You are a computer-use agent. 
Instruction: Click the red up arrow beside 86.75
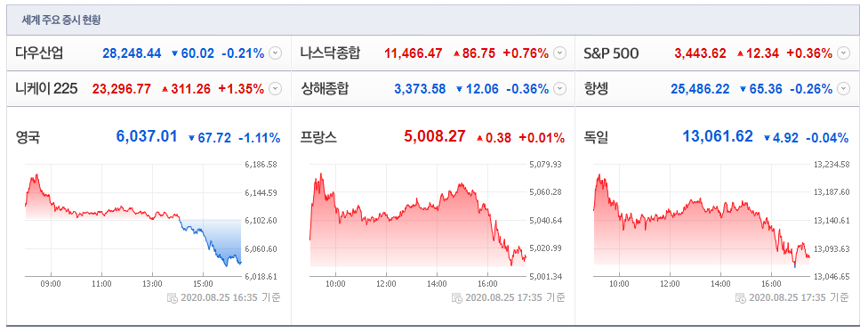pyautogui.click(x=457, y=53)
